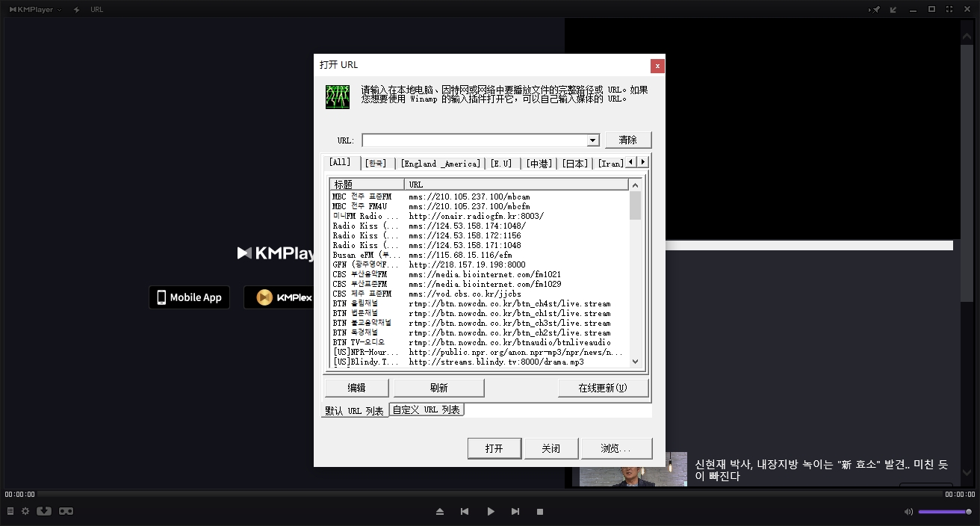Switch to the [中港] tab
980x526 pixels.
pyautogui.click(x=539, y=164)
